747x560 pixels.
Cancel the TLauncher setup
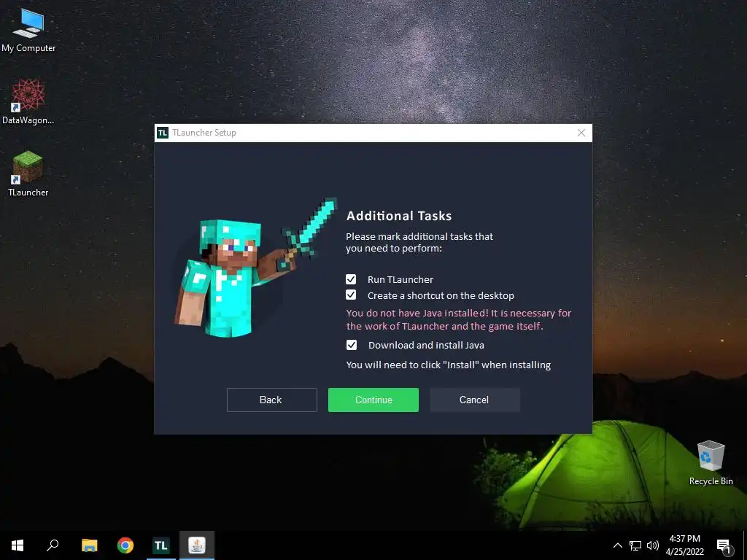pos(474,400)
